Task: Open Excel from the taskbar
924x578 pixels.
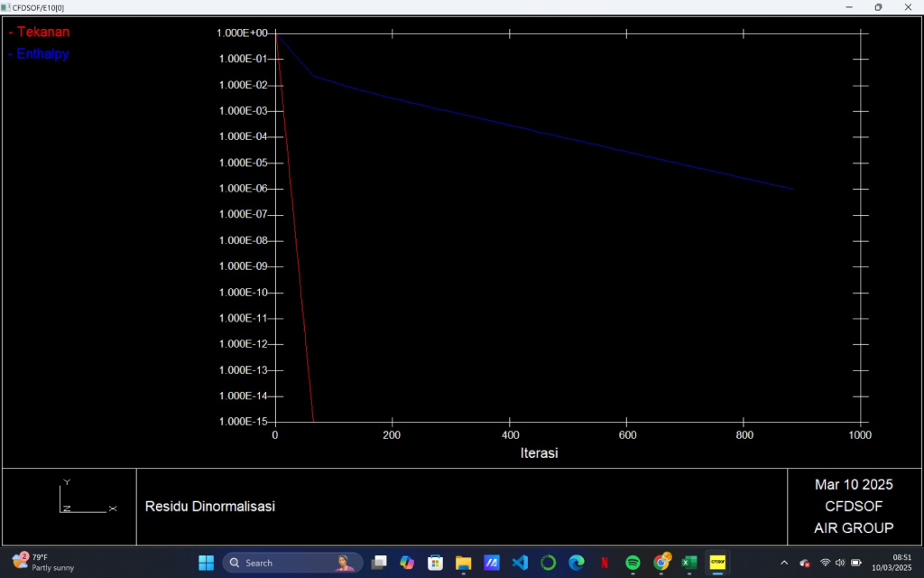Action: tap(689, 563)
